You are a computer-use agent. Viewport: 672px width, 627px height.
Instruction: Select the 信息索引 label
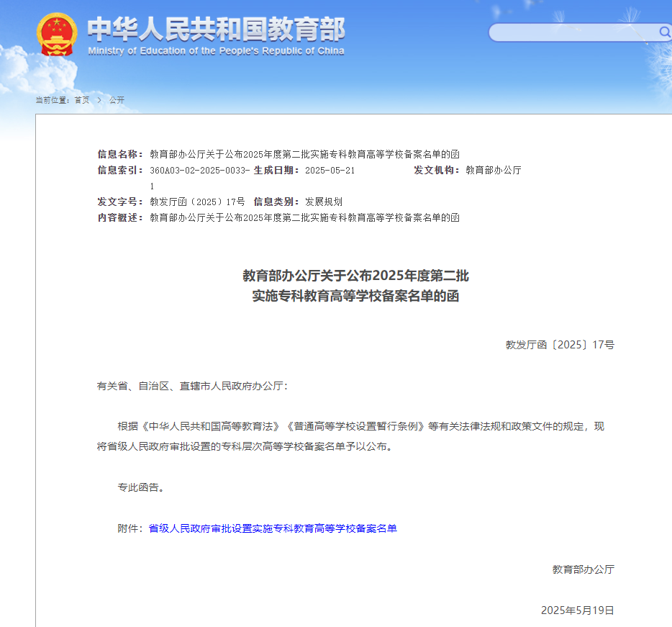[120, 171]
